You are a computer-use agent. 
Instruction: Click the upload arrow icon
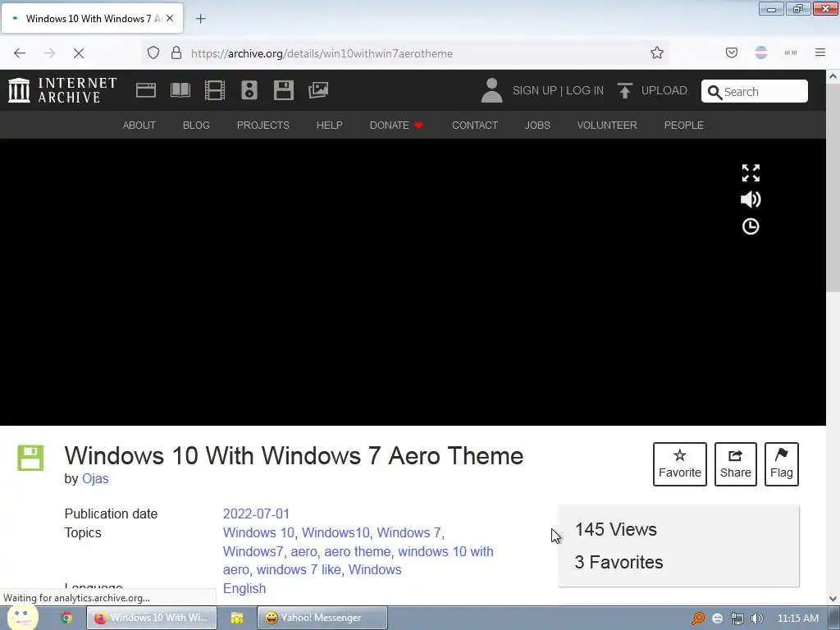pyautogui.click(x=624, y=90)
